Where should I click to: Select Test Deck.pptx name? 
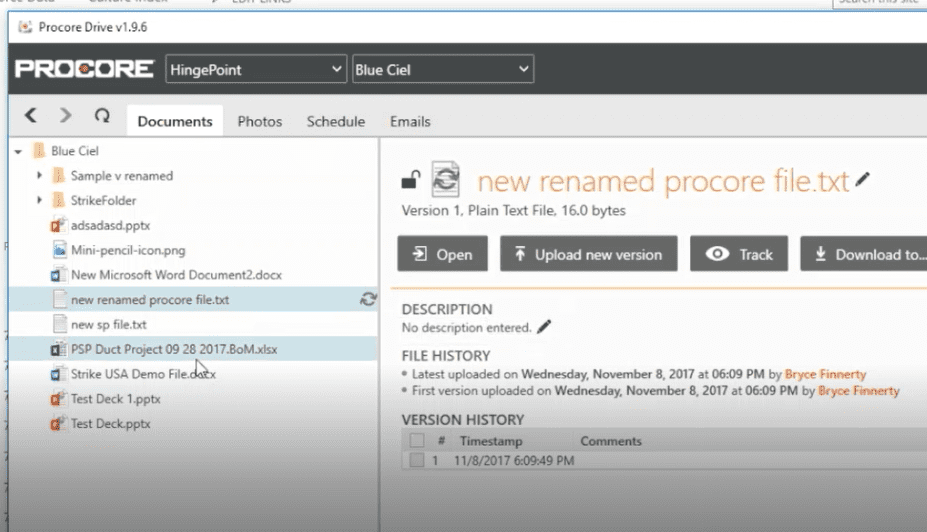click(x=111, y=424)
